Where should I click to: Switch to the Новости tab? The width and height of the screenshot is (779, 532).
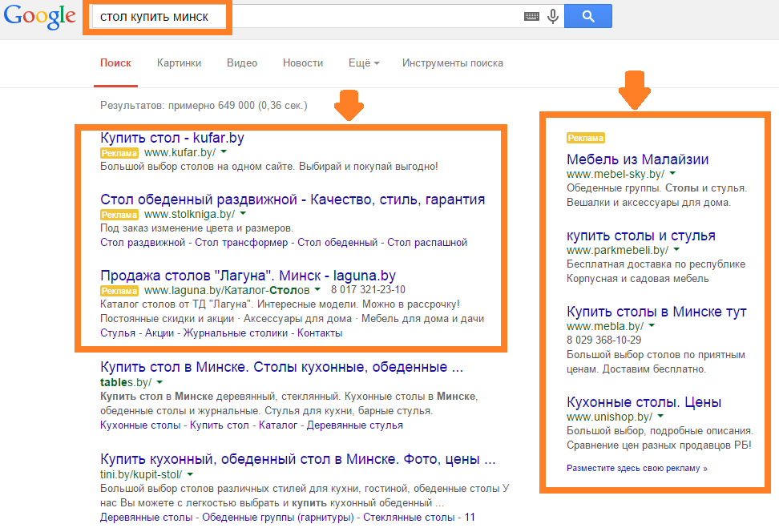point(303,63)
